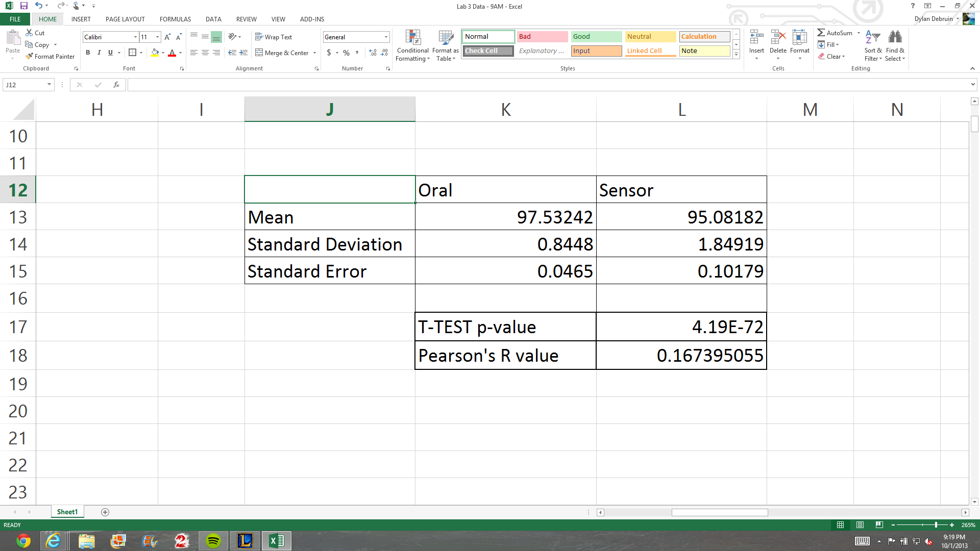Toggle Wrap Text for the cell
Screen dimensions: 980x551
274,37
